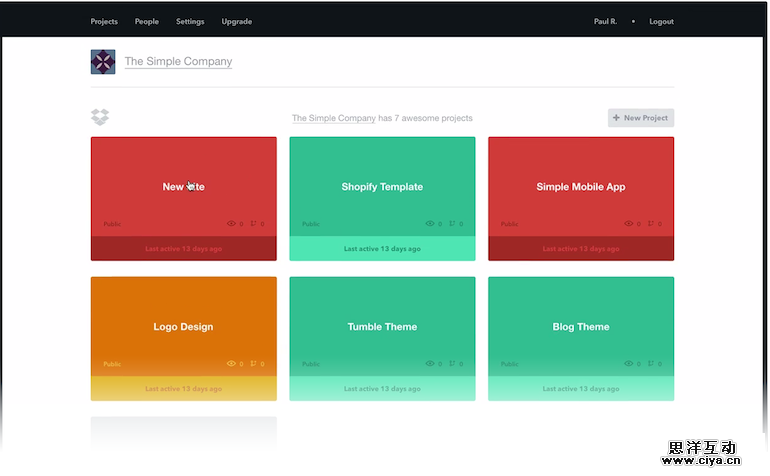Viewport: 770px width, 476px height.
Task: Open the Shopify Template project title
Action: [382, 187]
